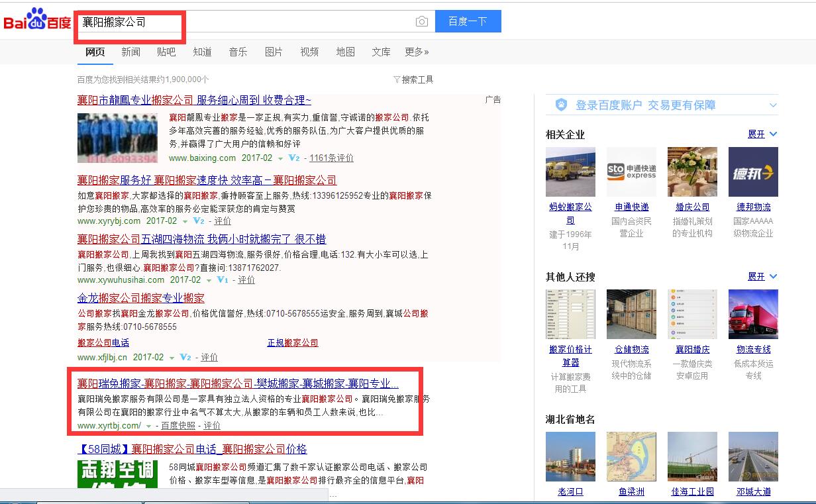
Task: Click 搬家价格计算器 thumbnail
Action: coord(570,314)
